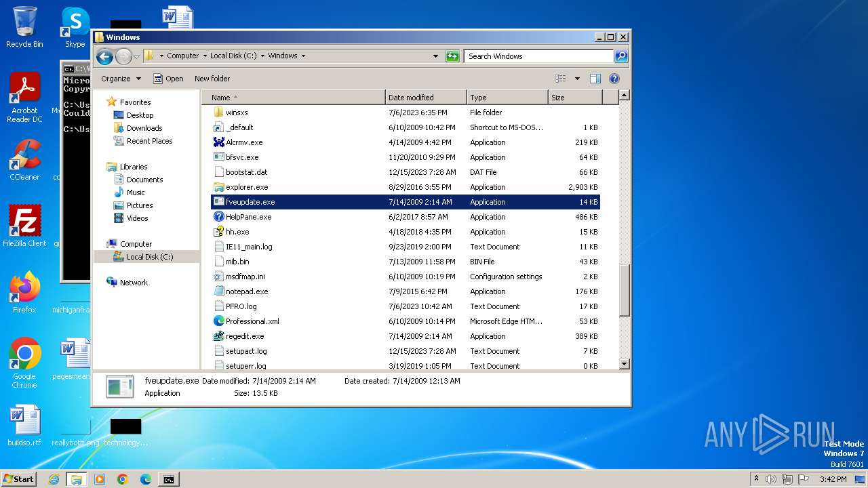The height and width of the screenshot is (488, 868).
Task: Select Computer in the navigation pane
Action: [x=136, y=244]
